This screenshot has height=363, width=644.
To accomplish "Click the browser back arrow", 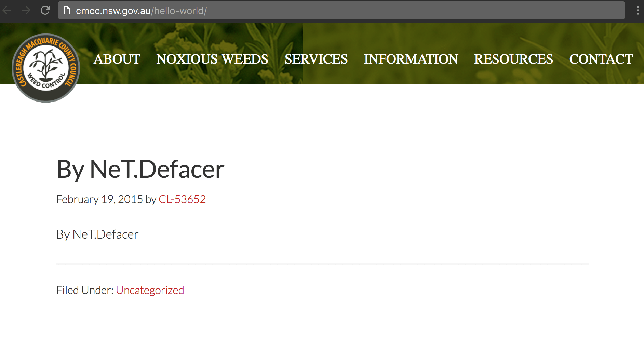I will point(7,10).
